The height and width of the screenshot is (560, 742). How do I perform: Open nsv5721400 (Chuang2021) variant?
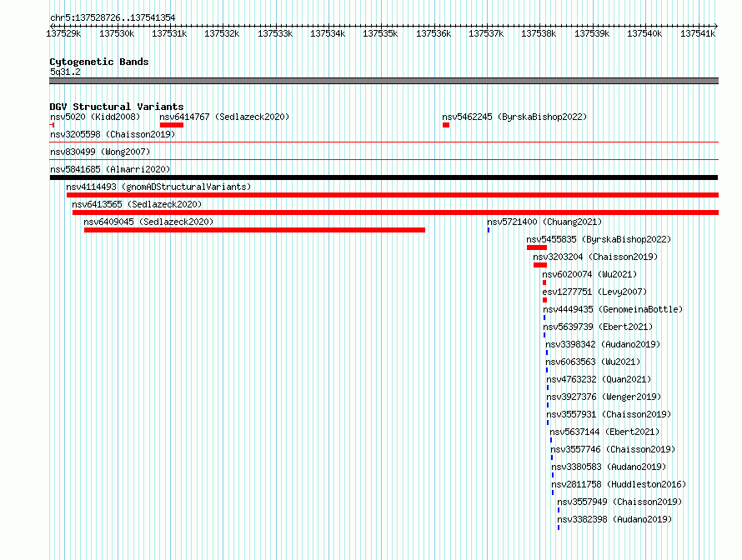pos(544,222)
